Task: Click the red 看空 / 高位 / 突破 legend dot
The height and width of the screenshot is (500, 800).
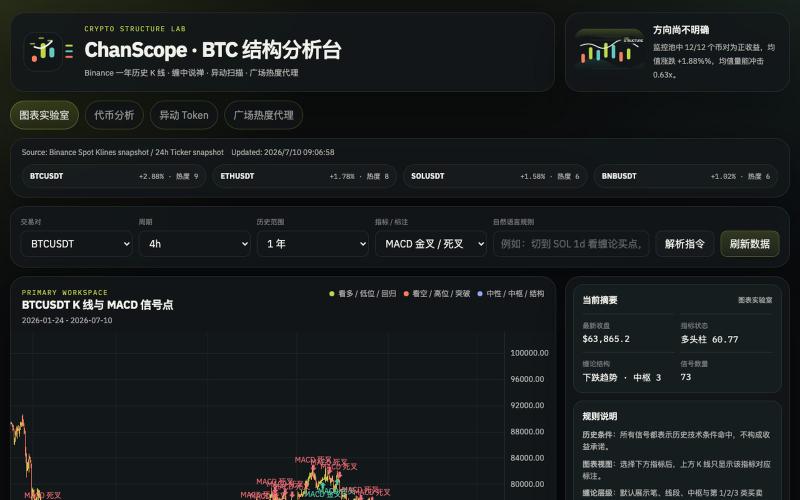Action: 406,294
